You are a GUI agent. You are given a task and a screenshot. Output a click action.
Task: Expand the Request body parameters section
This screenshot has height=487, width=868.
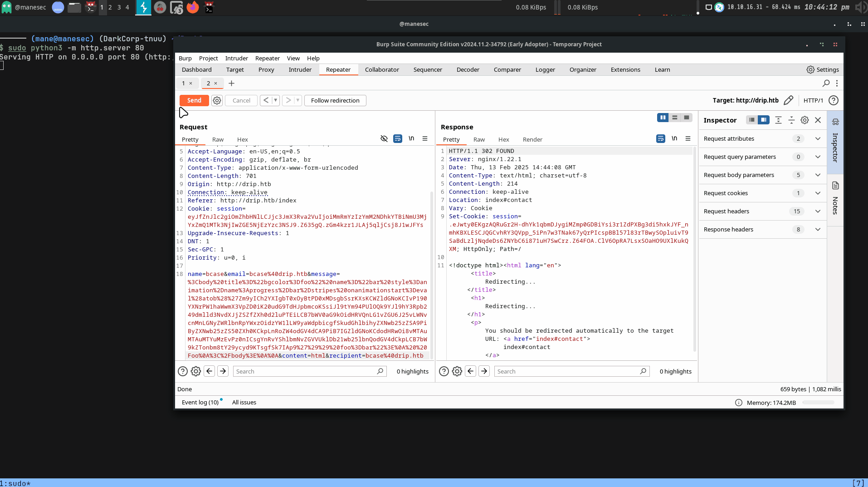818,175
